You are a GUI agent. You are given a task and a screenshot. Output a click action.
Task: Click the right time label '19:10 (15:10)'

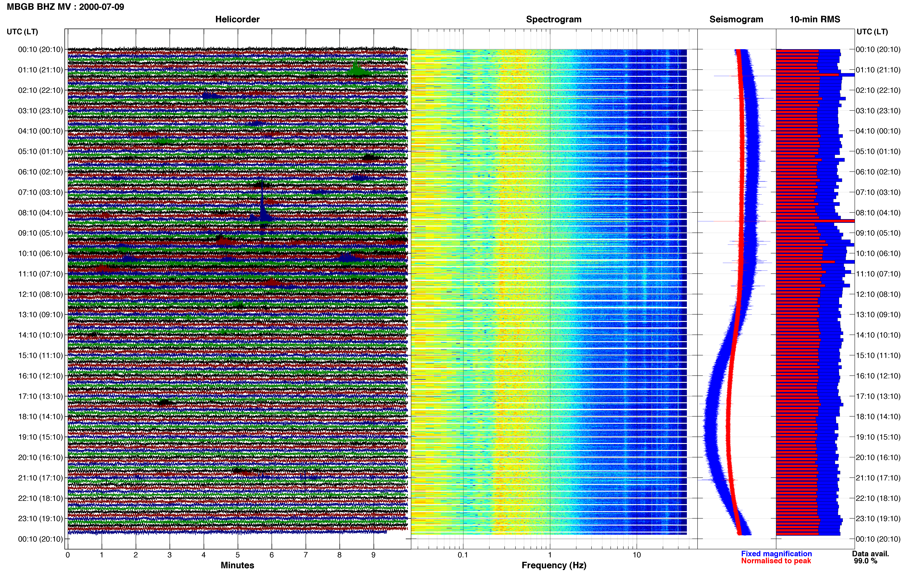point(878,437)
